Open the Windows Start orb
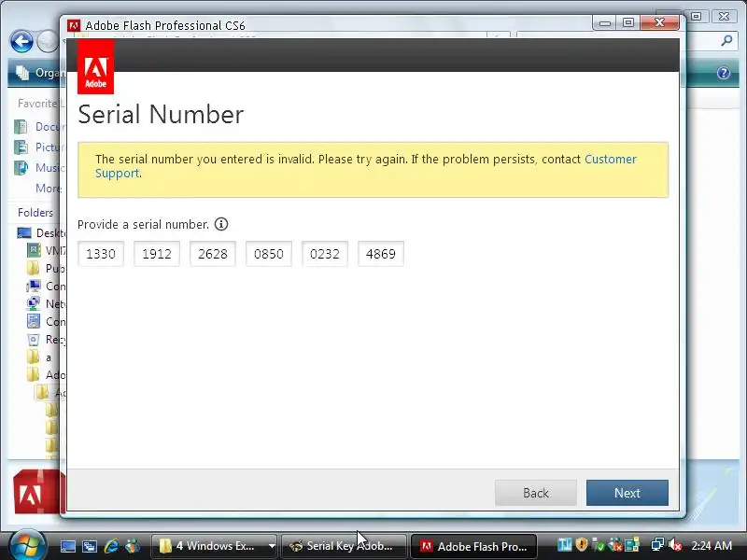Screen dimensions: 747x560 (x=27, y=545)
